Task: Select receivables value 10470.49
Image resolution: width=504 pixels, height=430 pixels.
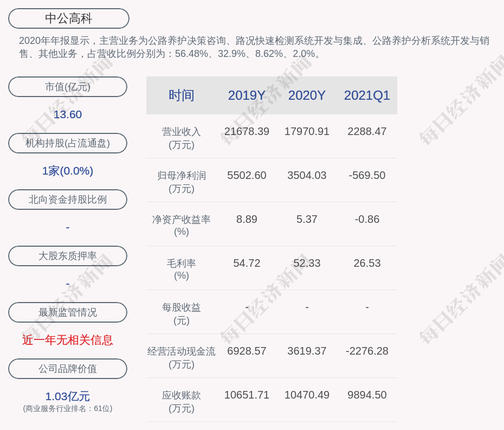Action: coord(307,395)
